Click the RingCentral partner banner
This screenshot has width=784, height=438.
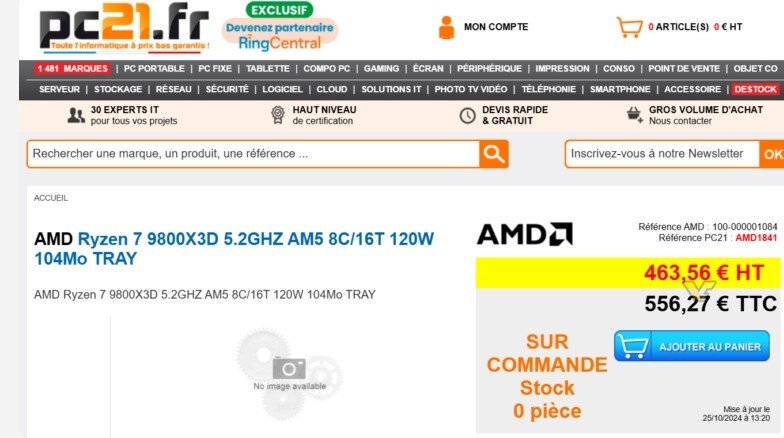coord(279,29)
